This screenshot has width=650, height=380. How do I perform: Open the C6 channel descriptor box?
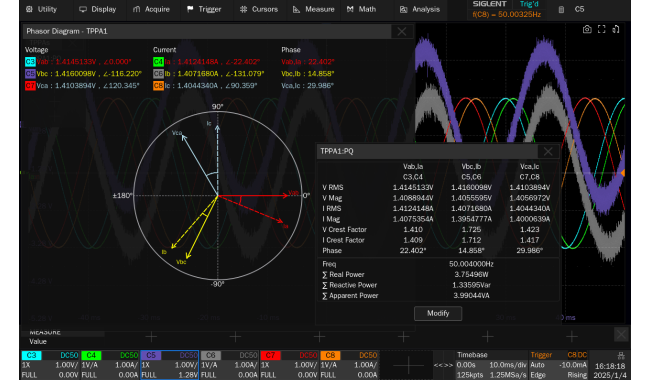230,365
